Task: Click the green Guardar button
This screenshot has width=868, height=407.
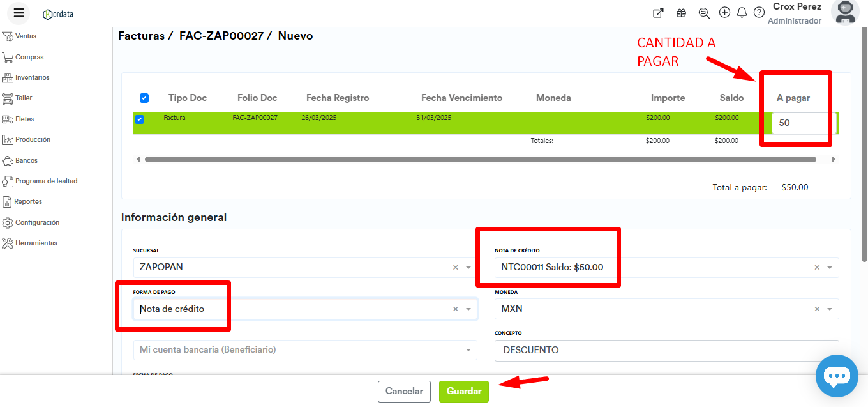Action: pyautogui.click(x=464, y=391)
